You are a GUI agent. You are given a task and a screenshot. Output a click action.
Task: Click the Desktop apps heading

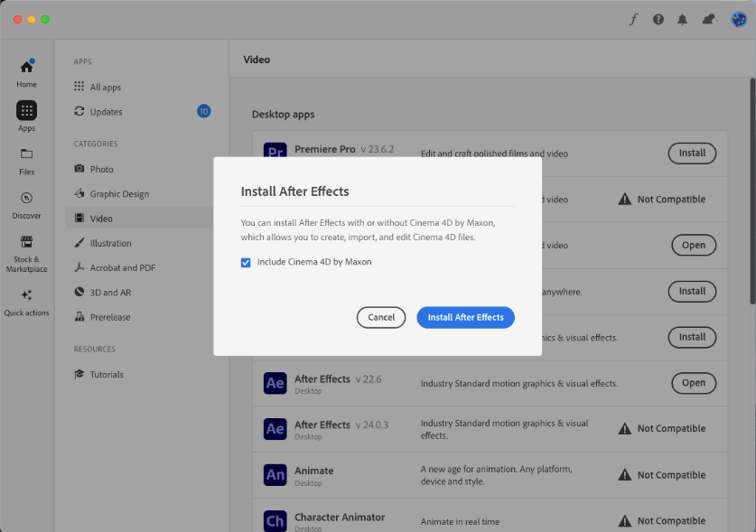pos(283,115)
